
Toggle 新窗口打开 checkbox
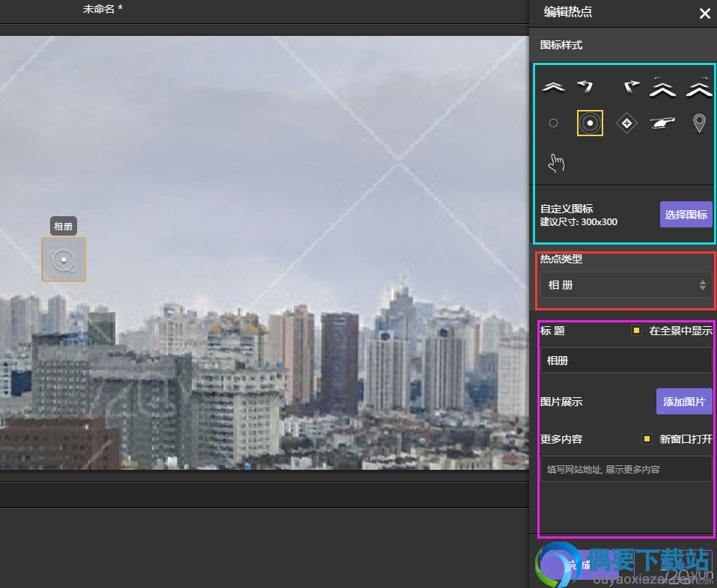tap(647, 439)
